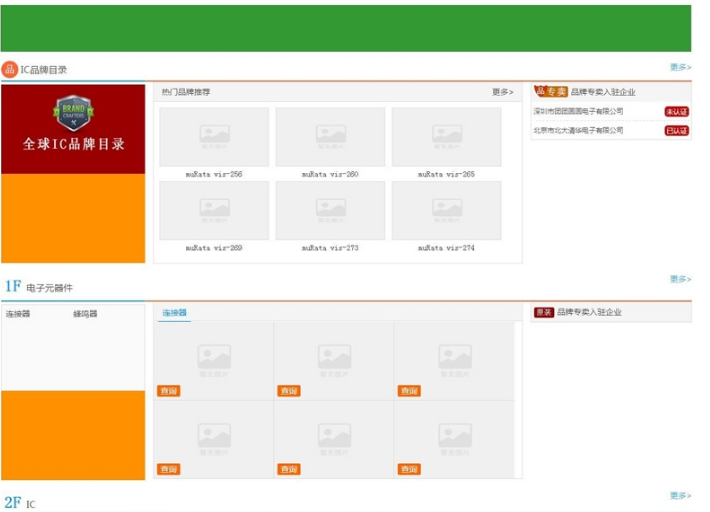Open 北京市北大清华电子有限公司 company link
The image size is (710, 512).
[x=578, y=130]
